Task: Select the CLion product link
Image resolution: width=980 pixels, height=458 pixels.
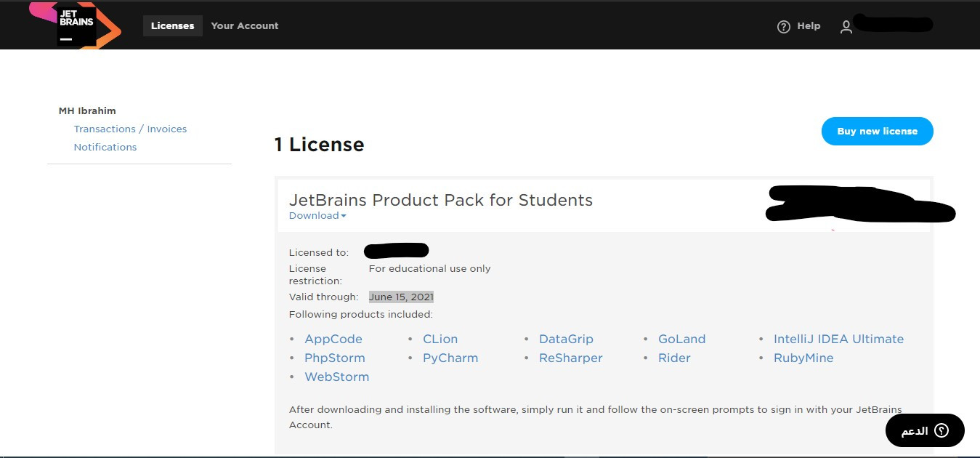Action: (440, 339)
